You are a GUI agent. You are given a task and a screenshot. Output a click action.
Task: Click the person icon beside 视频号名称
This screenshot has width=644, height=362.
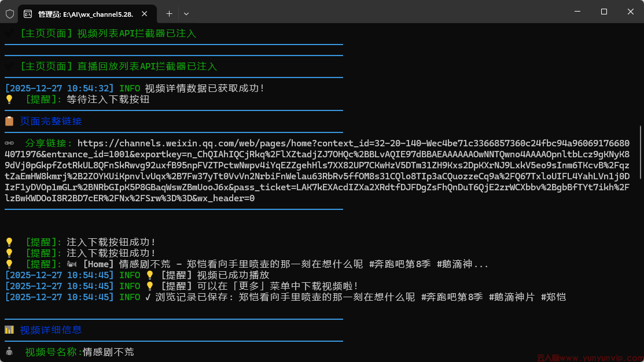click(x=9, y=352)
